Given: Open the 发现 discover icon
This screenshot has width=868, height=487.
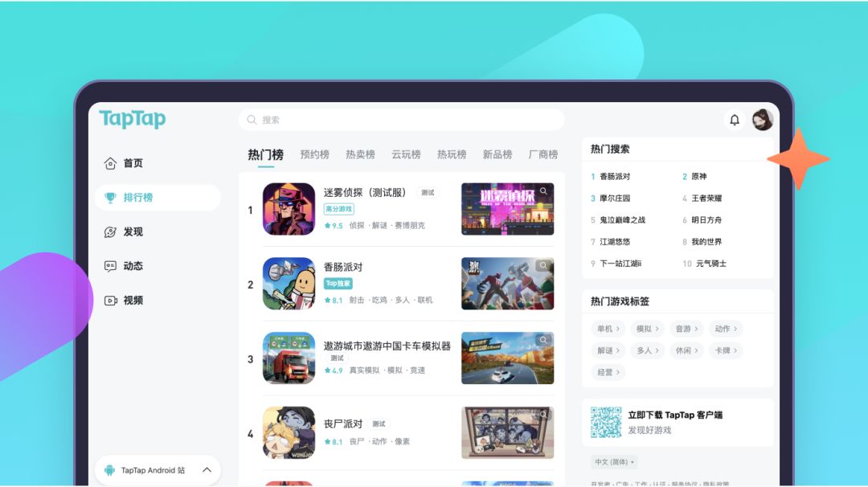Looking at the screenshot, I should tap(110, 232).
